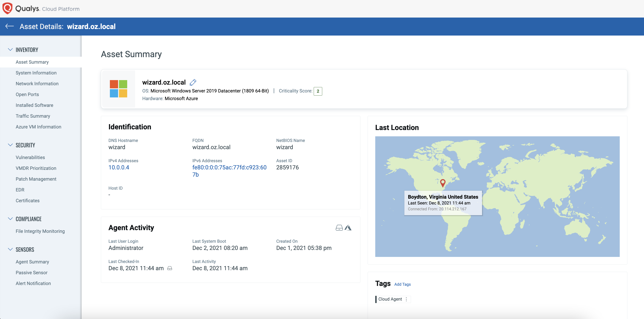644x319 pixels.
Task: Open the edit pencil next to wizard.oz.local
Action: click(x=193, y=82)
